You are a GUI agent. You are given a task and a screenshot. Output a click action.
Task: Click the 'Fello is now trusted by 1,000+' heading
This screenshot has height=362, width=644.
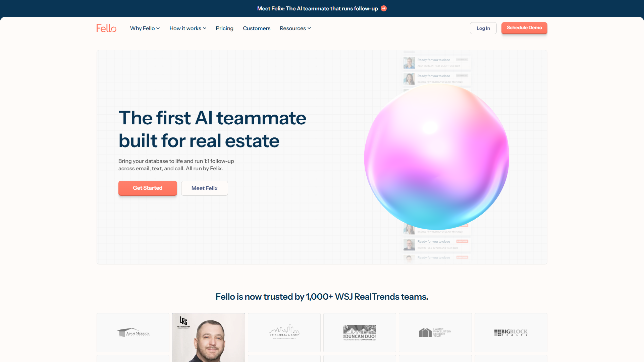click(322, 297)
